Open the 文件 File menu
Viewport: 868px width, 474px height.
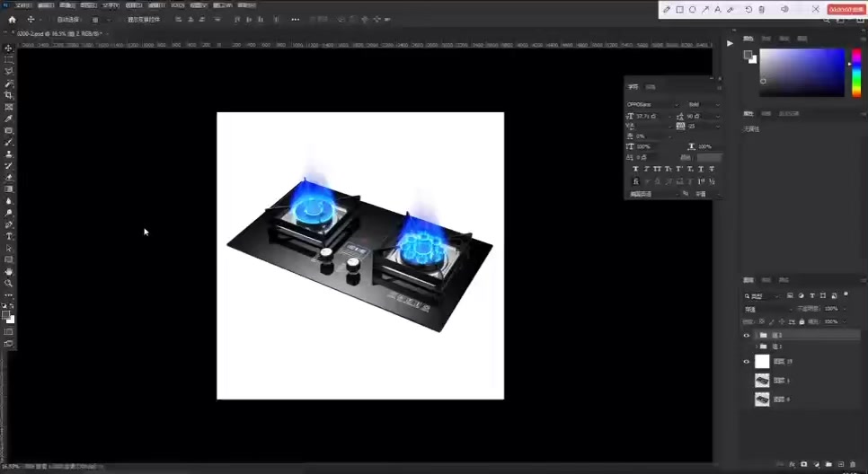pyautogui.click(x=22, y=5)
